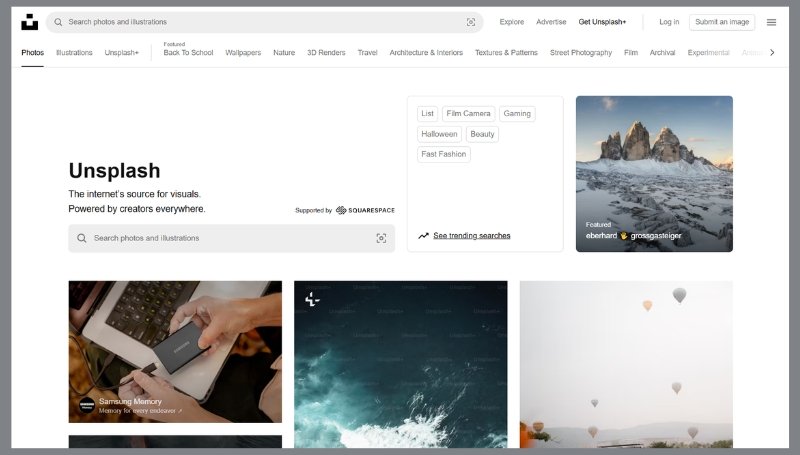Open the Travel category
Image resolution: width=800 pixels, height=455 pixels.
pyautogui.click(x=367, y=53)
